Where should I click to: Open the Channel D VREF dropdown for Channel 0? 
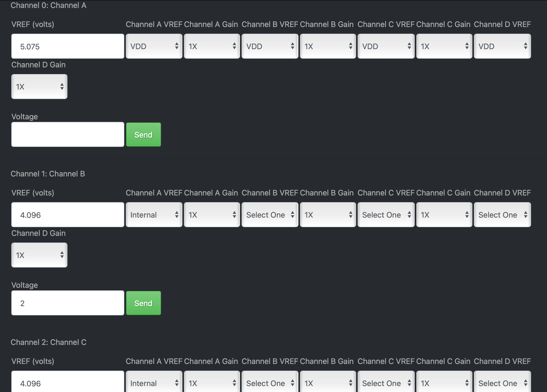[502, 46]
